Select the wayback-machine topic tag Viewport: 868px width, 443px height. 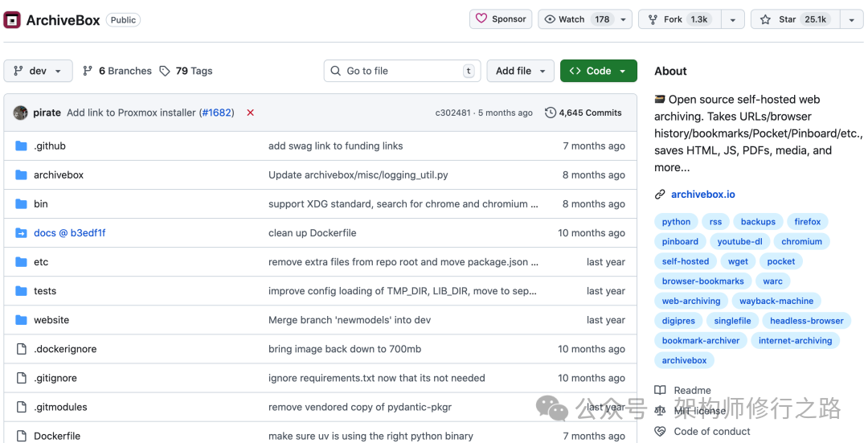coord(776,301)
